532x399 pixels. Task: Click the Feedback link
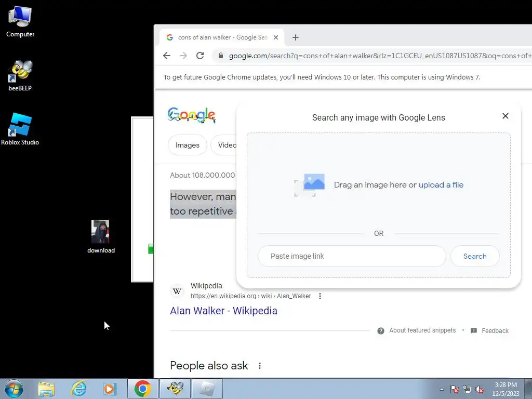click(x=495, y=331)
